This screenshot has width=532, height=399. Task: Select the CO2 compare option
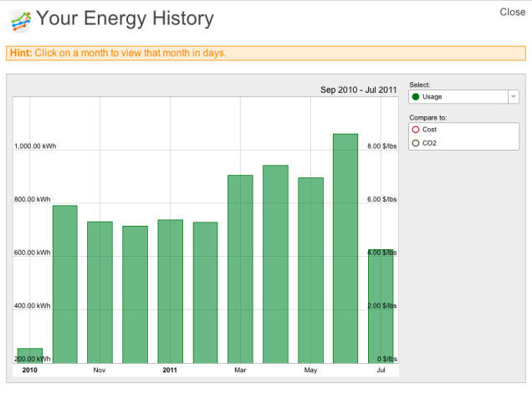(x=416, y=143)
